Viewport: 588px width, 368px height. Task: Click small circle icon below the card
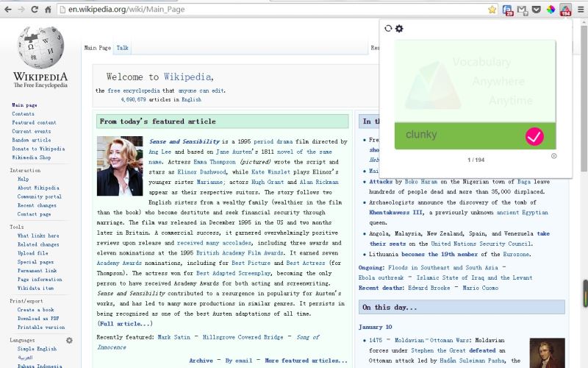pyautogui.click(x=554, y=156)
